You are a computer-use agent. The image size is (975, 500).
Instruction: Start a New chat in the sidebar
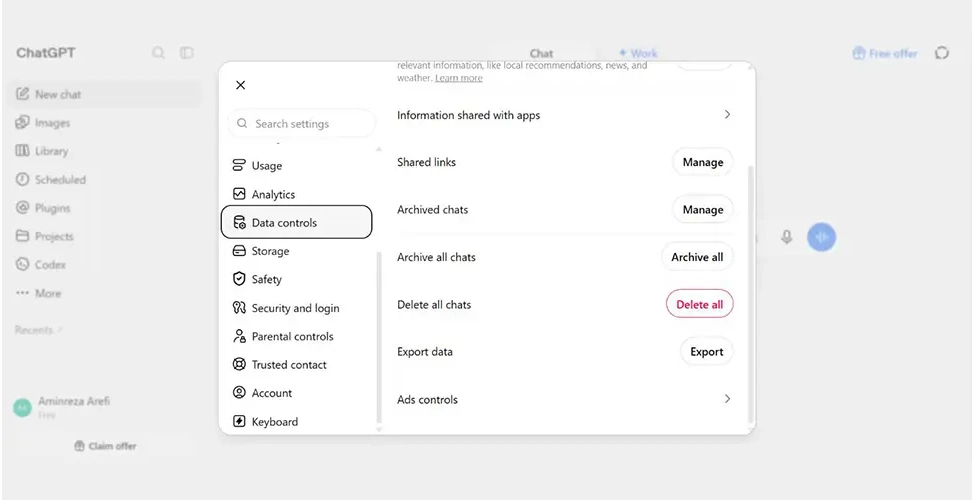pos(106,94)
